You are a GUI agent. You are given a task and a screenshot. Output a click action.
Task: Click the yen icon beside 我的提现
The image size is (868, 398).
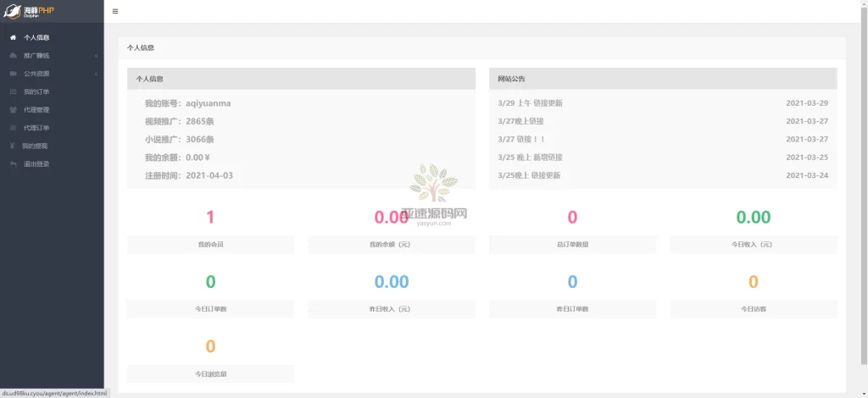[x=13, y=146]
